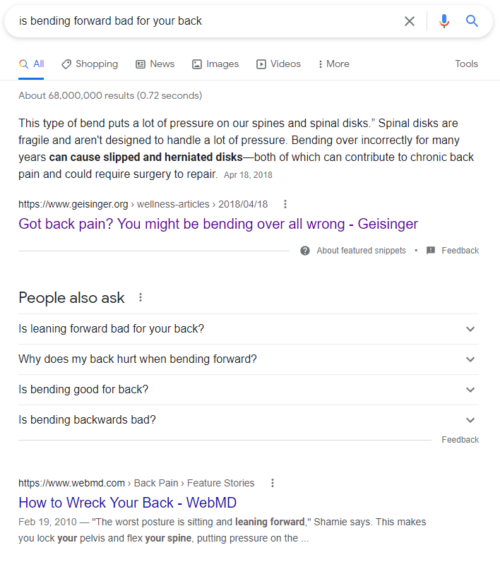
Task: Expand "Why does my back hurt when bending forward?"
Action: click(248, 359)
